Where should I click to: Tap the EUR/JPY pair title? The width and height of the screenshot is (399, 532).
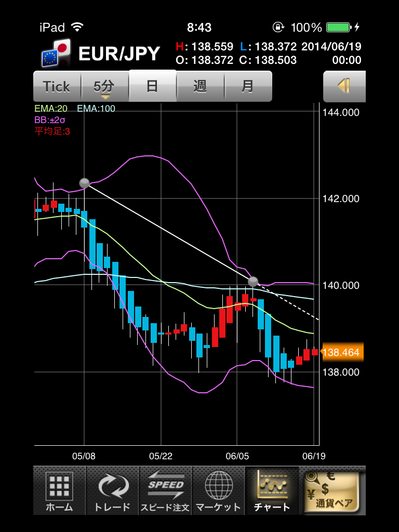[119, 54]
